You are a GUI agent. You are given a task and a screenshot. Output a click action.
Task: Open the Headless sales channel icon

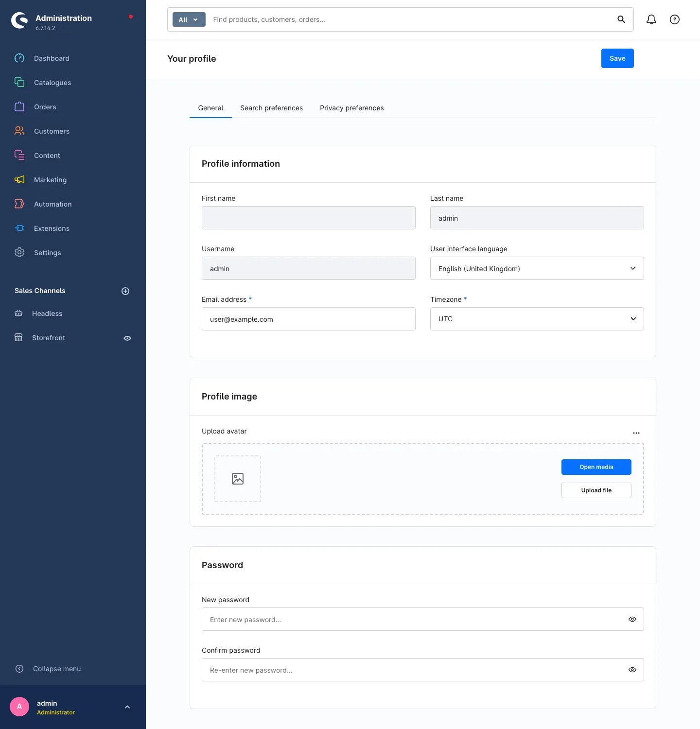pyautogui.click(x=18, y=313)
